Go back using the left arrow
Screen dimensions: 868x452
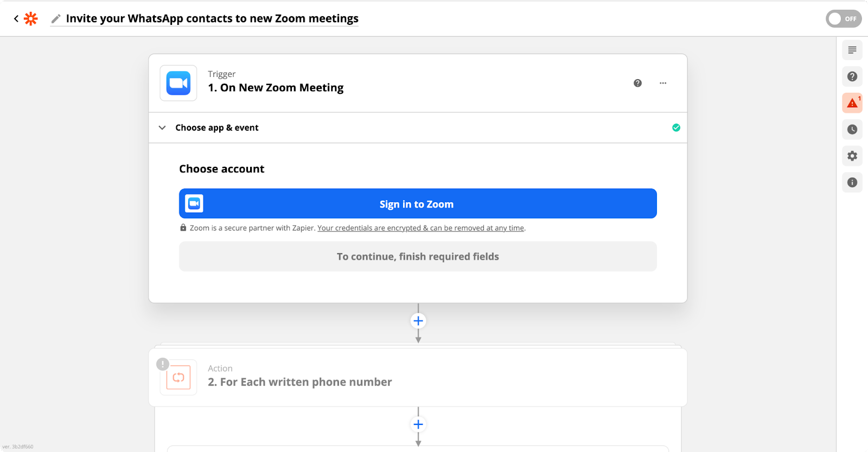tap(16, 18)
